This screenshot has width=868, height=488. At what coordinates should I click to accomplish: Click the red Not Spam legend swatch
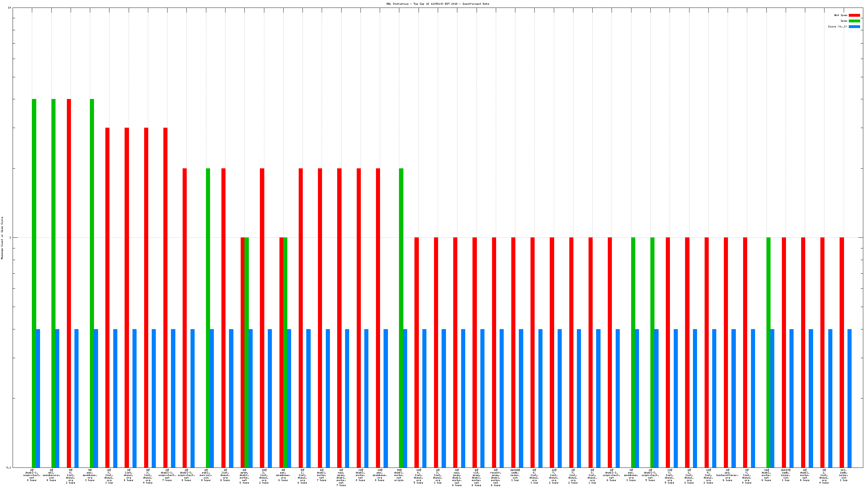point(854,15)
